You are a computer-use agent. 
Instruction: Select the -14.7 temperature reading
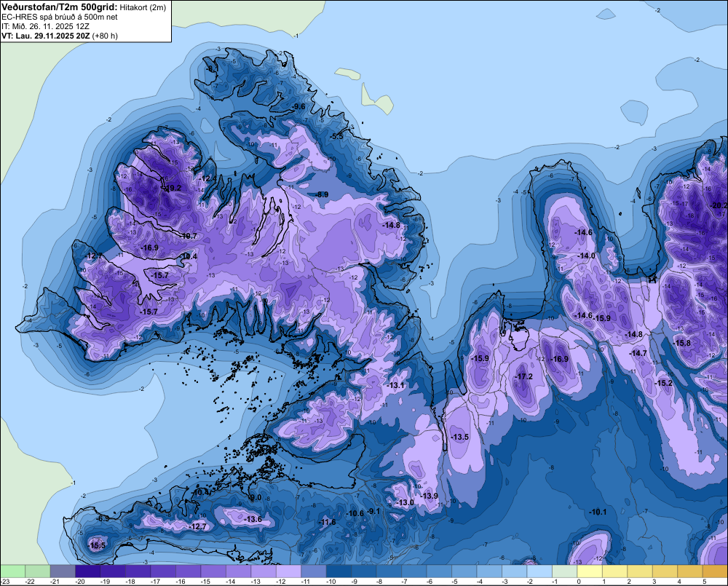point(638,353)
